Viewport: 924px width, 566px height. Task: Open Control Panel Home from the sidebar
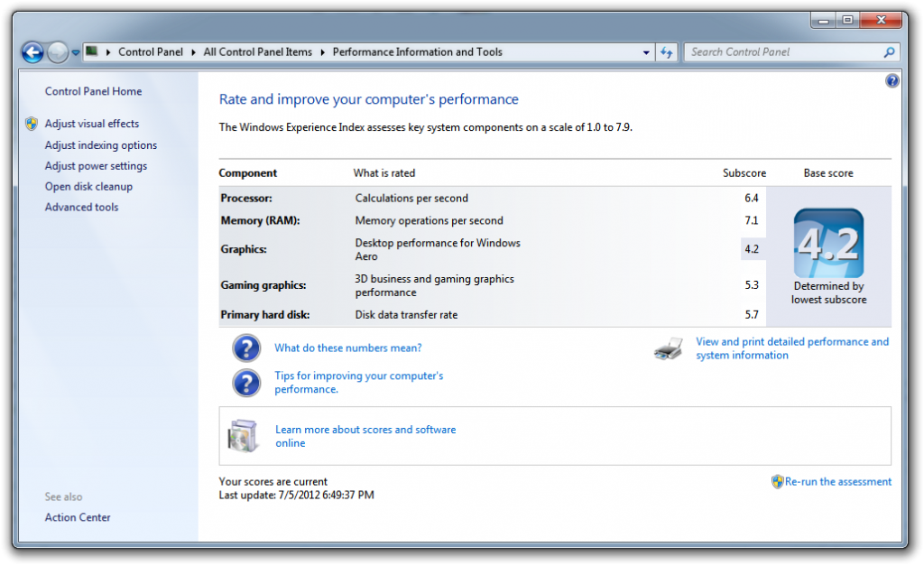(x=93, y=91)
